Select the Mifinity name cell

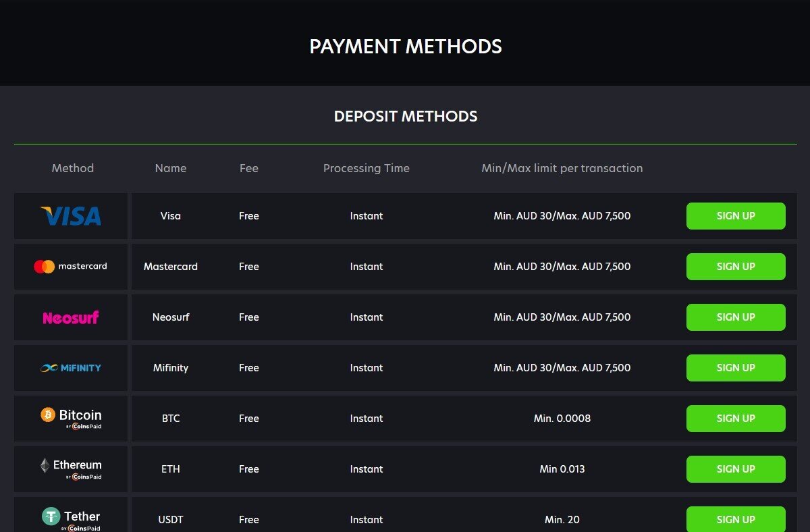[171, 368]
